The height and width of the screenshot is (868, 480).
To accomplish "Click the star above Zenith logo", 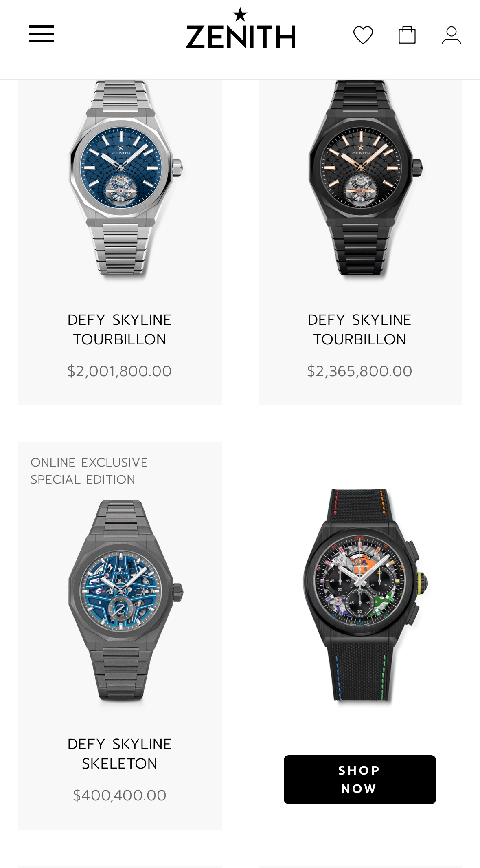I will tap(240, 15).
